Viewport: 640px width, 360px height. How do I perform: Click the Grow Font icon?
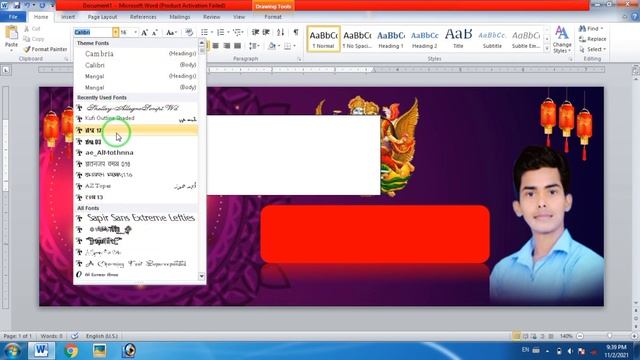coord(144,33)
